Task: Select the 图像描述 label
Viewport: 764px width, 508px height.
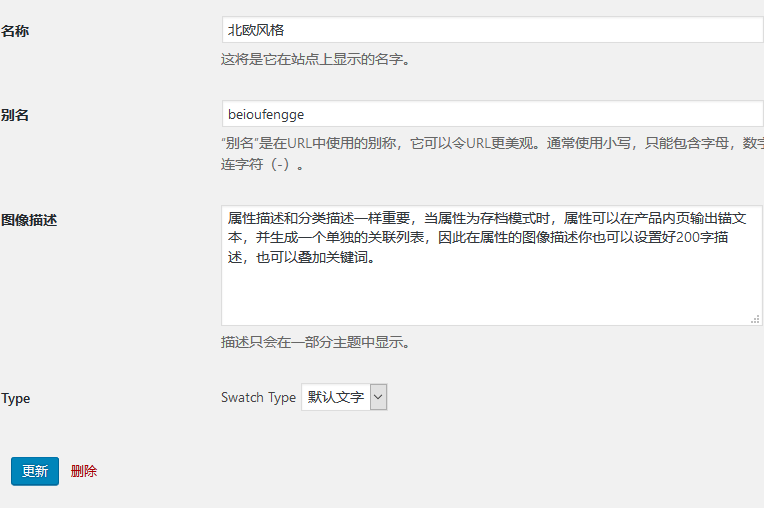Action: point(29,219)
